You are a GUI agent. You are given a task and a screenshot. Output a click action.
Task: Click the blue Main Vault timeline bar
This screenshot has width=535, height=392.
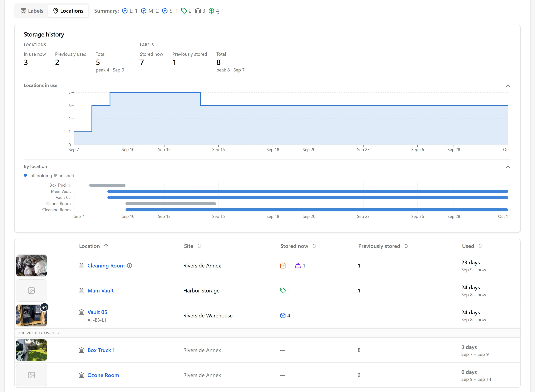click(308, 191)
